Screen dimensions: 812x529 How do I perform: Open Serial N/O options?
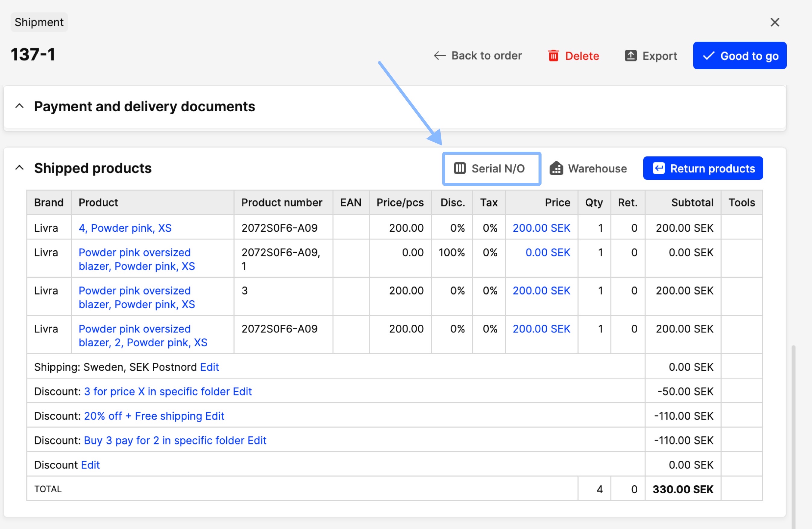(491, 169)
